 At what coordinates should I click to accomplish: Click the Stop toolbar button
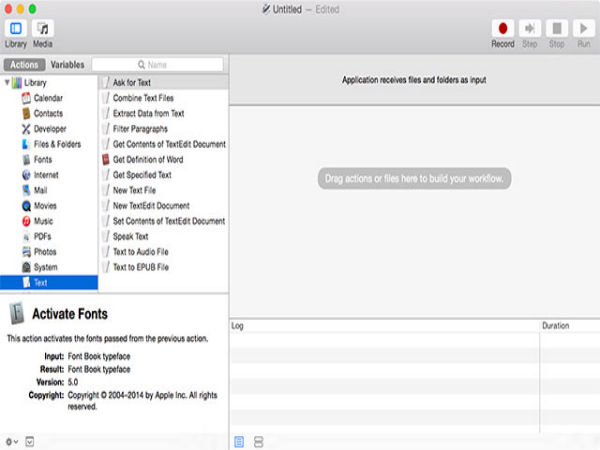click(x=557, y=29)
